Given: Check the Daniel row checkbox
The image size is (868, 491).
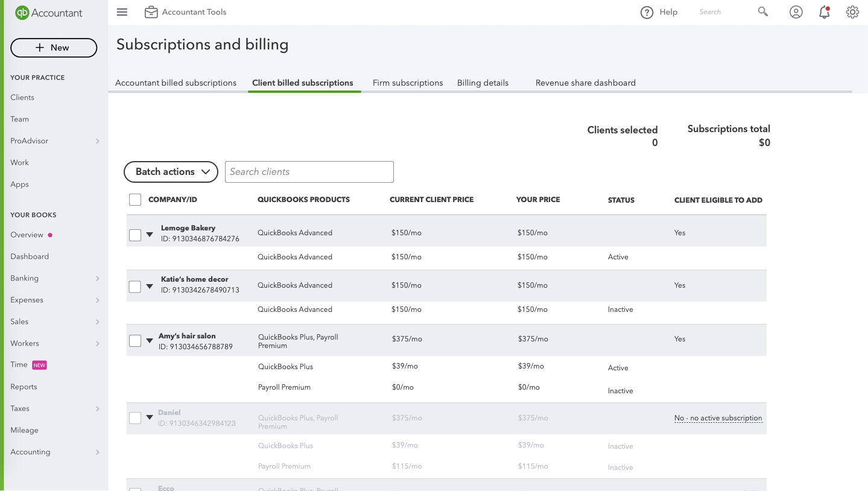Looking at the screenshot, I should (x=135, y=417).
